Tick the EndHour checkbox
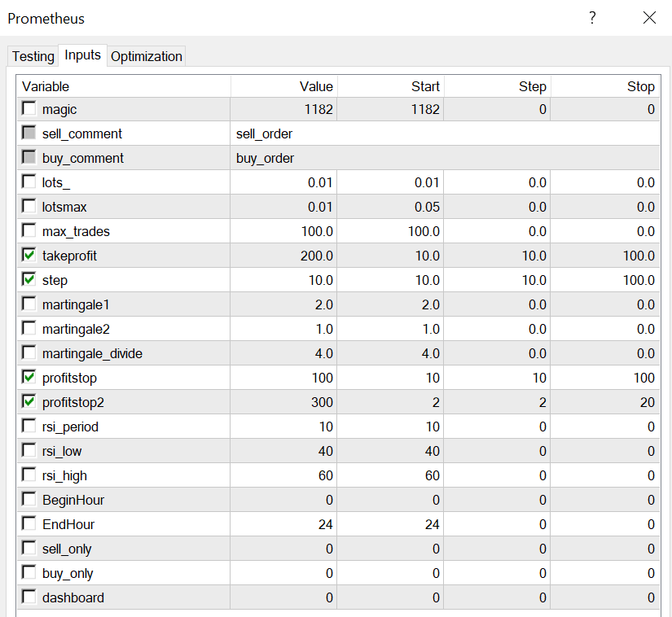The width and height of the screenshot is (672, 617). tap(29, 523)
